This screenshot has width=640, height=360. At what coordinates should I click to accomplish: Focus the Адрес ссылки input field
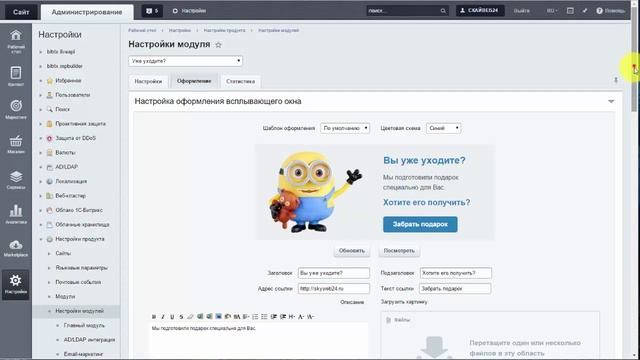[334, 288]
